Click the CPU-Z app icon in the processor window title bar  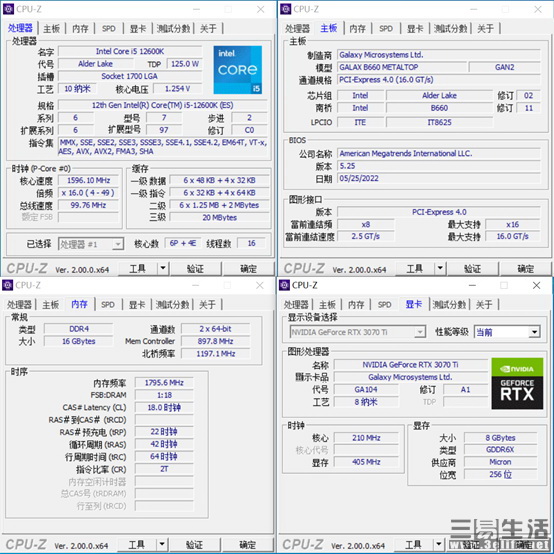[x=8, y=9]
